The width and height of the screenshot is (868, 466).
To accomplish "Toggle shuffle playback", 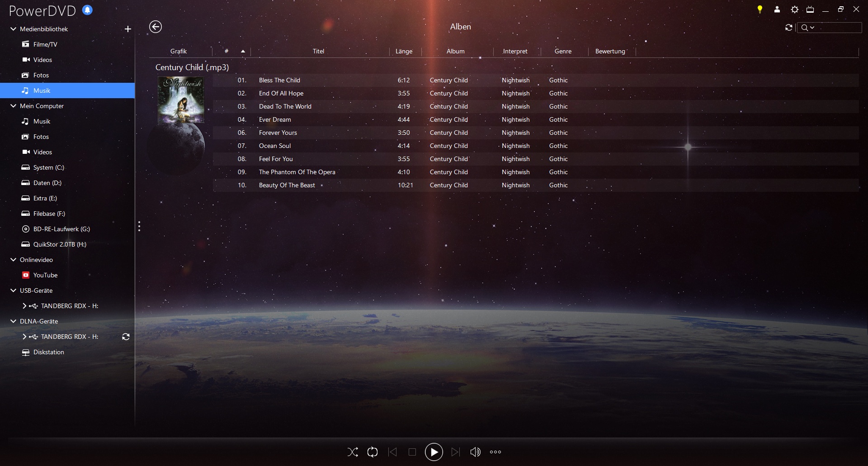I will click(x=353, y=452).
